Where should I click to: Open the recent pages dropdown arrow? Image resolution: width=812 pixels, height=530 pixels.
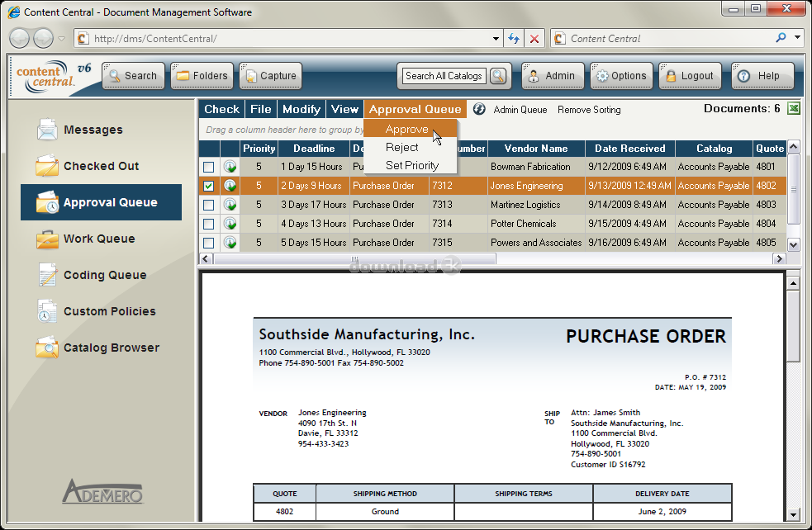(x=61, y=39)
